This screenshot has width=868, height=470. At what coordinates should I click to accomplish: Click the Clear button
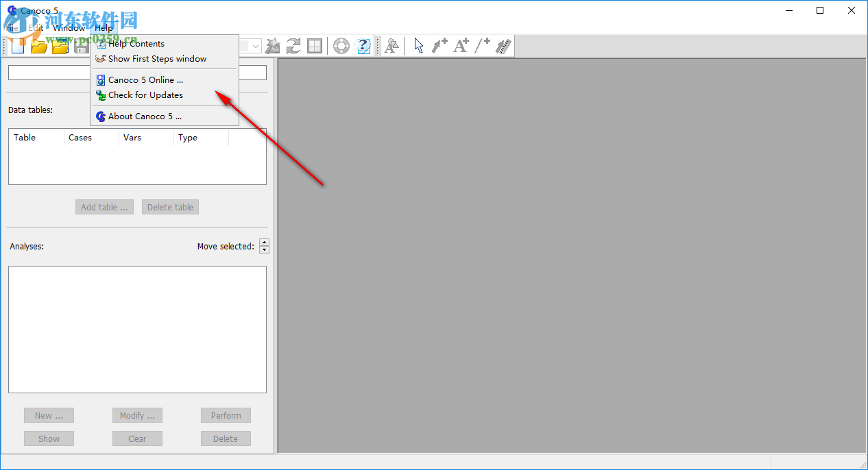137,438
